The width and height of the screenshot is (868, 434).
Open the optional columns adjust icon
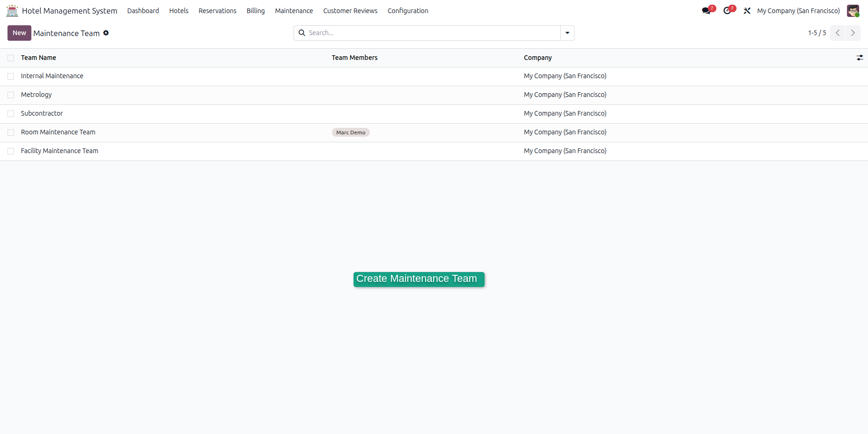(x=860, y=58)
